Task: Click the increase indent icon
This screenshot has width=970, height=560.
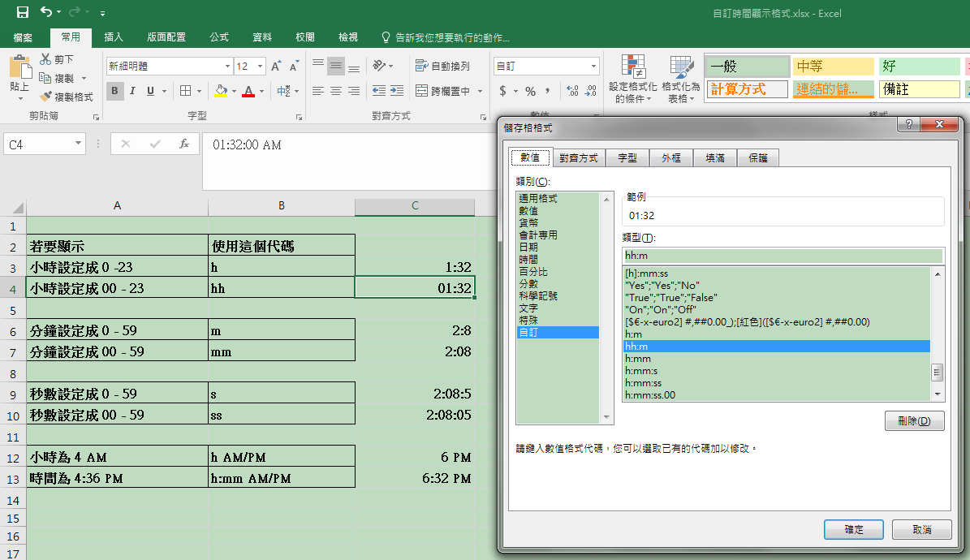Action: 397,91
